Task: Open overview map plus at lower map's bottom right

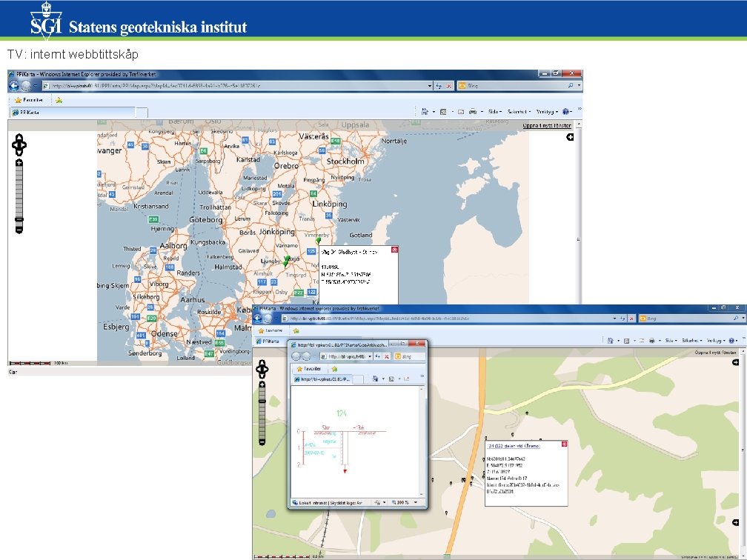Action: 736,522
